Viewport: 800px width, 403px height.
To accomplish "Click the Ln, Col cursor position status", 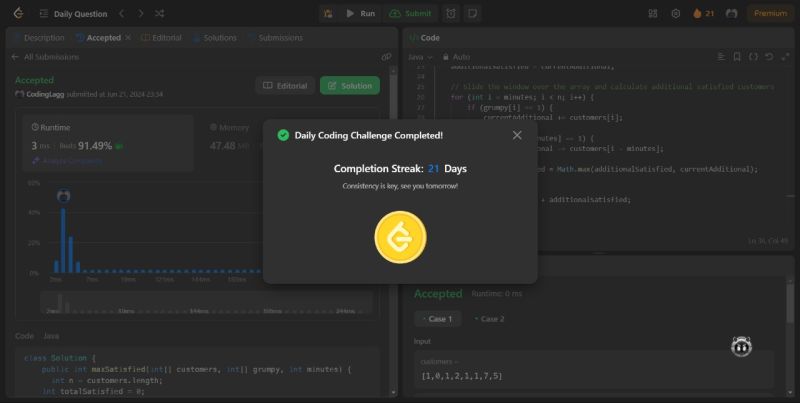I will 767,241.
